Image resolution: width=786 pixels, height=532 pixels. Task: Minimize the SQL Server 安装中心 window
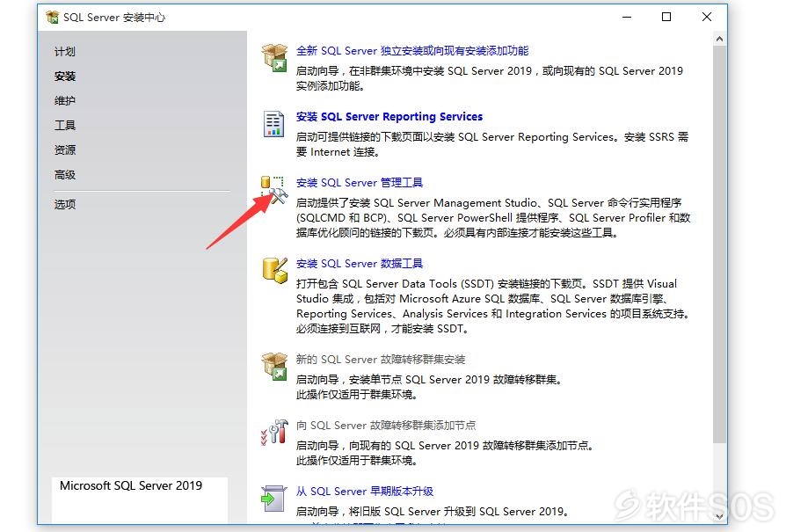pyautogui.click(x=627, y=17)
